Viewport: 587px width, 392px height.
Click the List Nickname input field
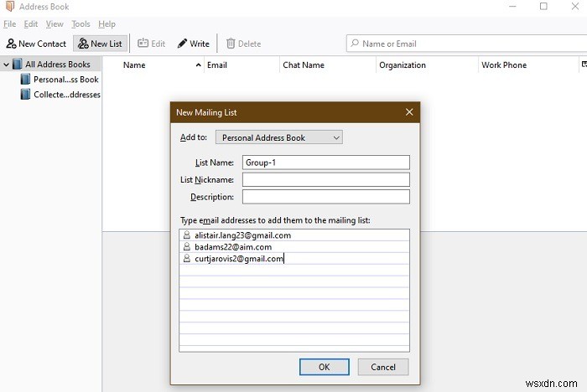(325, 179)
